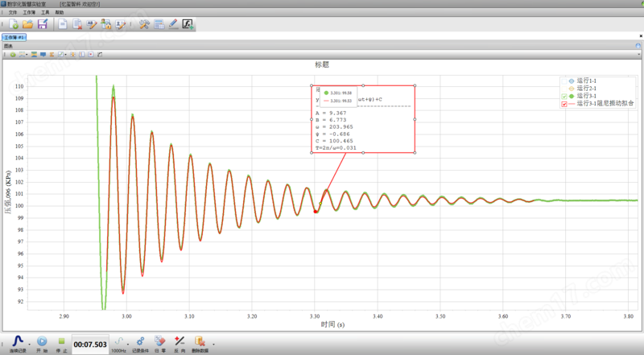This screenshot has width=644, height=355.
Task: Open the second menu bar item
Action: coord(29,12)
